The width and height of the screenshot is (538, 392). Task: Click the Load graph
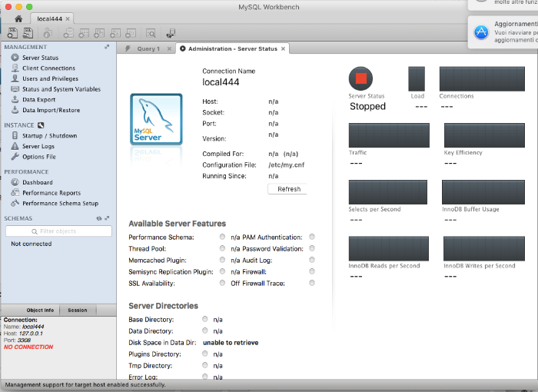pos(417,78)
